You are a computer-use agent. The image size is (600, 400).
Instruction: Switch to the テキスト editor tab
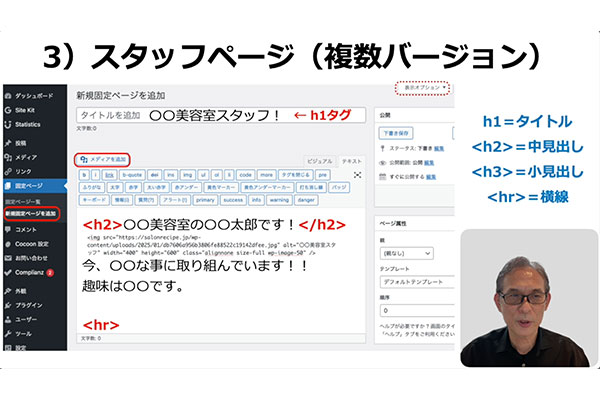[x=351, y=160]
